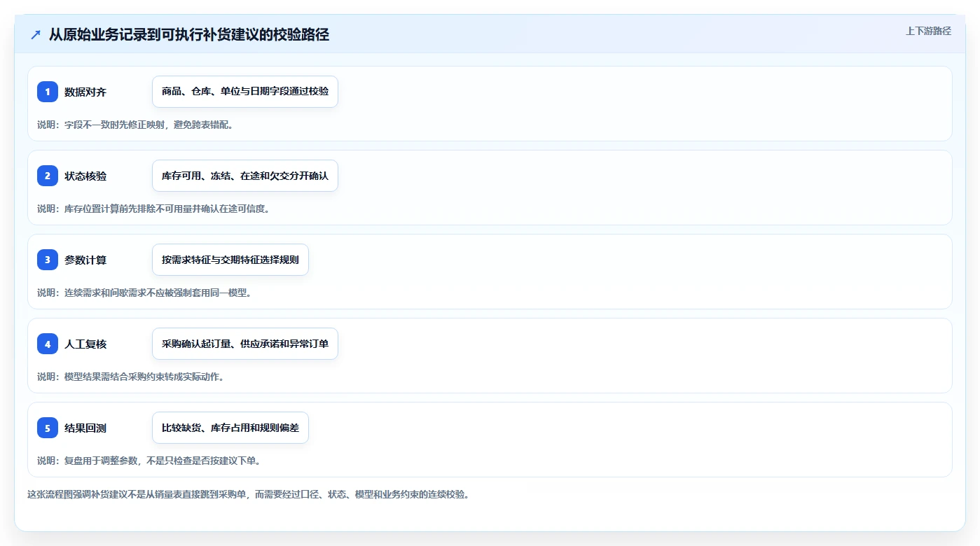The image size is (980, 546).
Task: Click the 数据对齐 step label
Action: pos(85,92)
